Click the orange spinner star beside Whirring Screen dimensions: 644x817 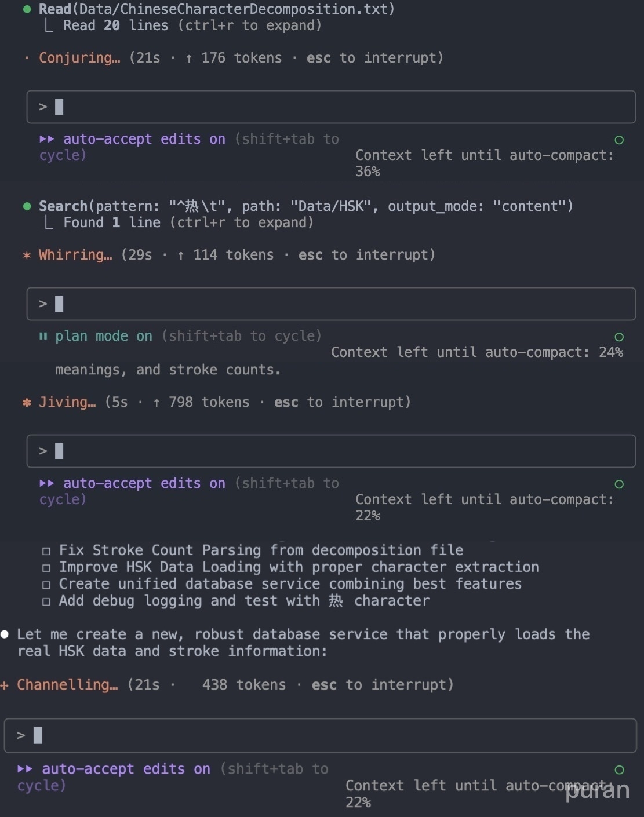pyautogui.click(x=27, y=255)
